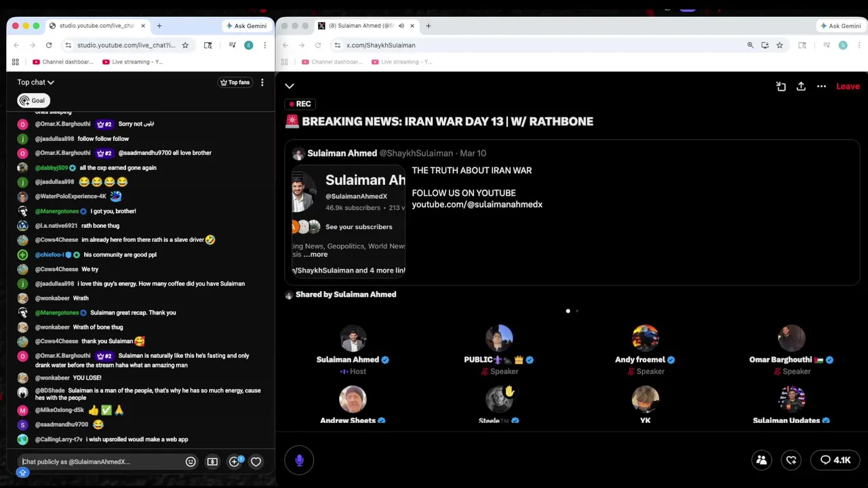Click the REC recording indicator
Viewport: 868px width, 488px height.
(x=300, y=104)
